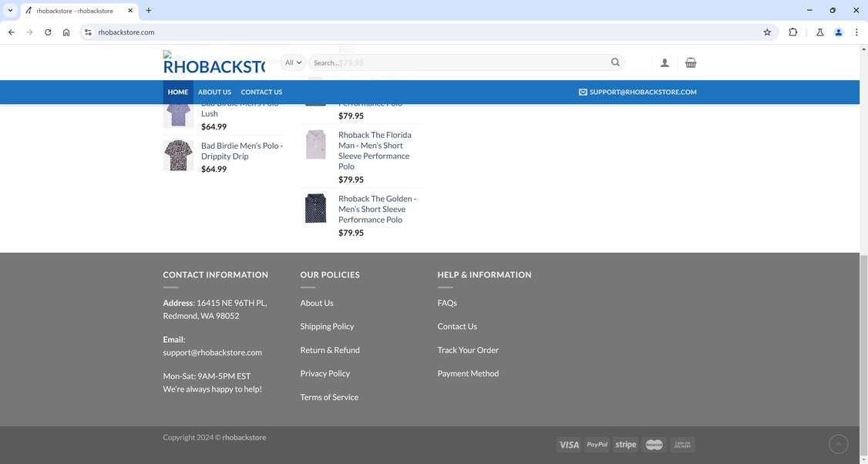This screenshot has height=464, width=868.
Task: Click the envelope icon beside support email
Action: point(582,92)
